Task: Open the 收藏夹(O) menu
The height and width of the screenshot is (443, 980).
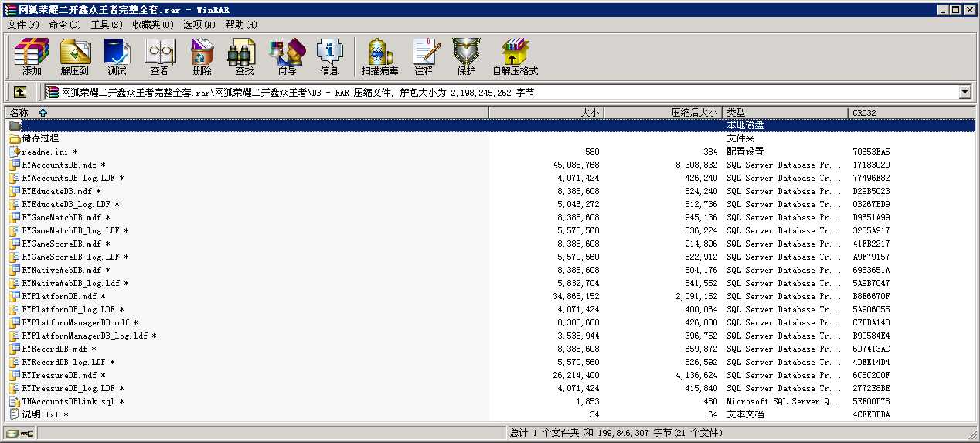Action: pyautogui.click(x=152, y=25)
